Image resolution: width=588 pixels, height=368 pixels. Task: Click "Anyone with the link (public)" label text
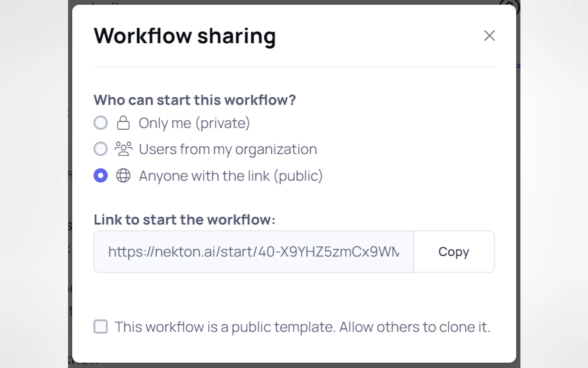point(231,176)
